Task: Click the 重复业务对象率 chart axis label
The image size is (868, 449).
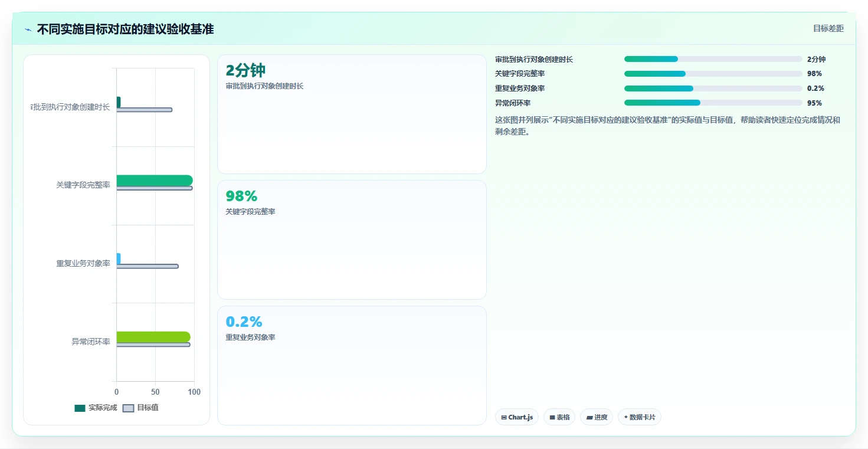Action: click(x=83, y=264)
